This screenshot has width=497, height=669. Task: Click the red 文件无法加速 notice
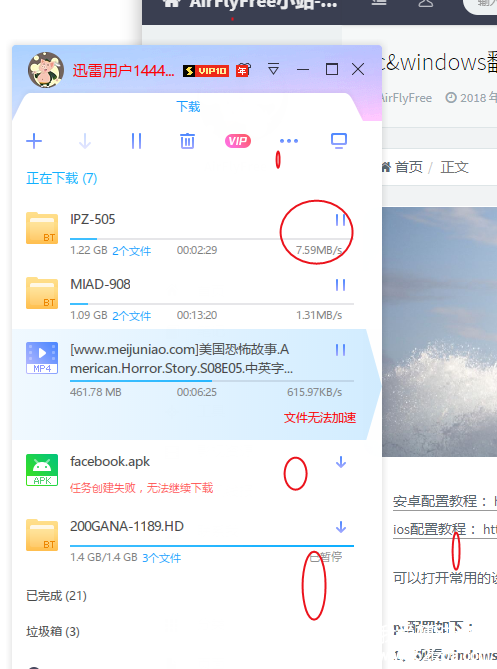320,417
